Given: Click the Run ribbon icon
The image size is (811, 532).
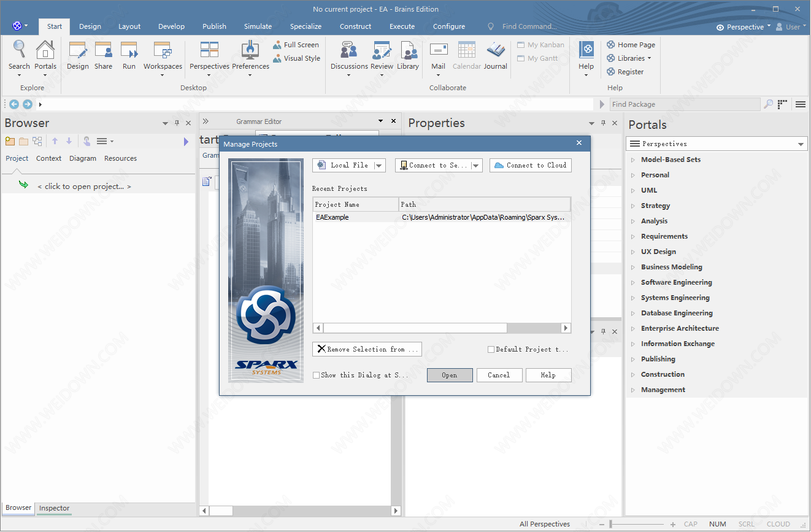Looking at the screenshot, I should click(129, 56).
